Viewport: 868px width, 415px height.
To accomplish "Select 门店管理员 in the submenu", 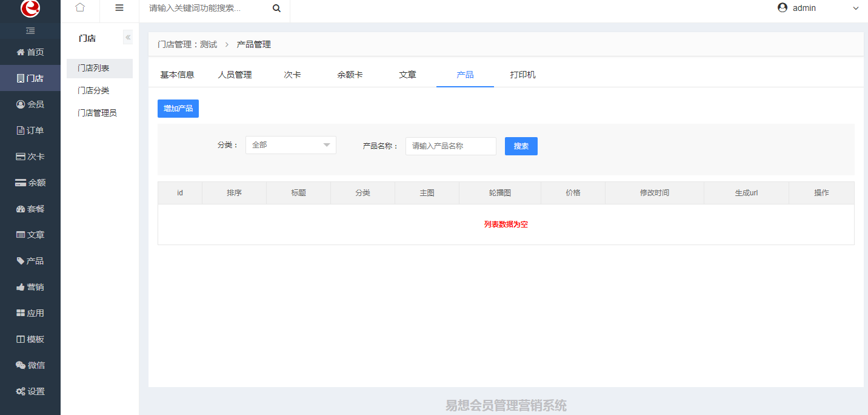I will 99,113.
